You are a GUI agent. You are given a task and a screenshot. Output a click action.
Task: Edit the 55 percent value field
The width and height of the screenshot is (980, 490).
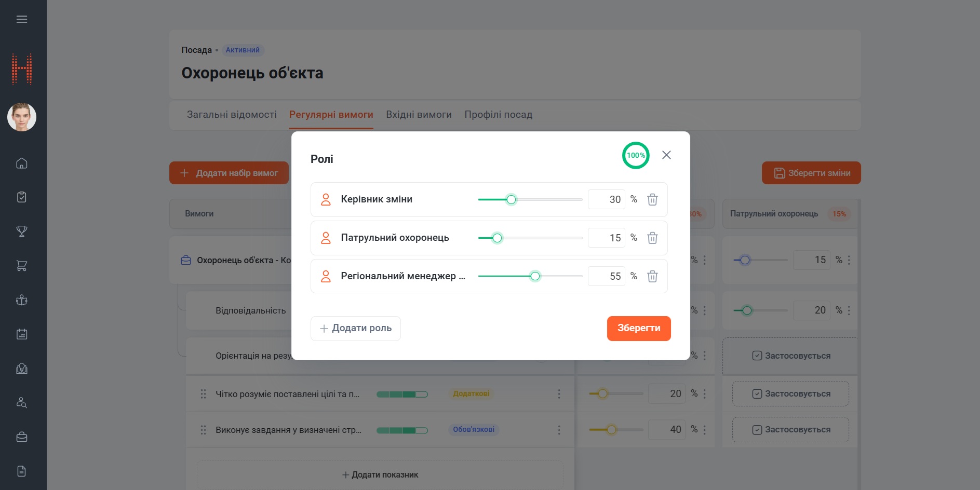607,276
